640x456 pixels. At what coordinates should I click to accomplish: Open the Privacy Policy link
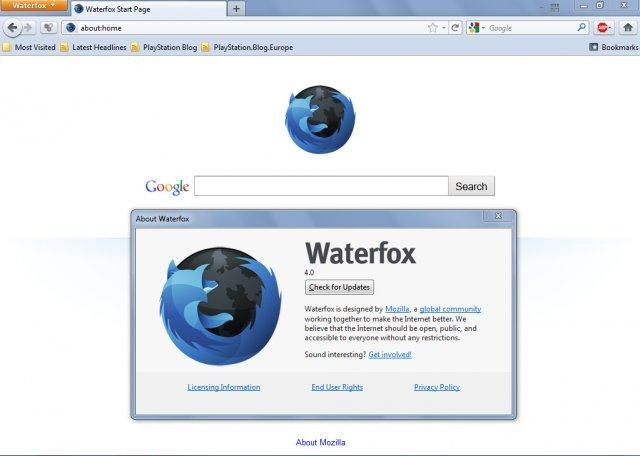[x=437, y=387]
